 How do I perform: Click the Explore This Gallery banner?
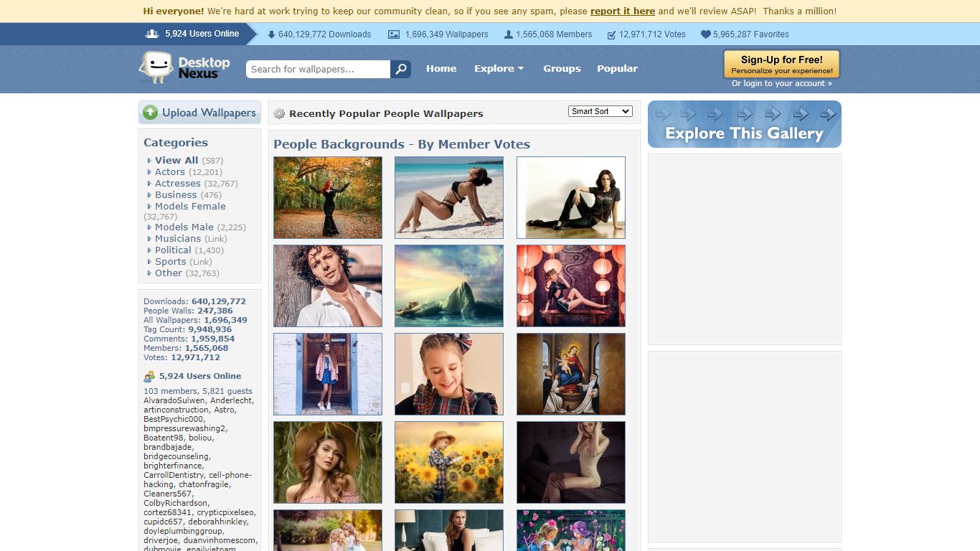(745, 124)
